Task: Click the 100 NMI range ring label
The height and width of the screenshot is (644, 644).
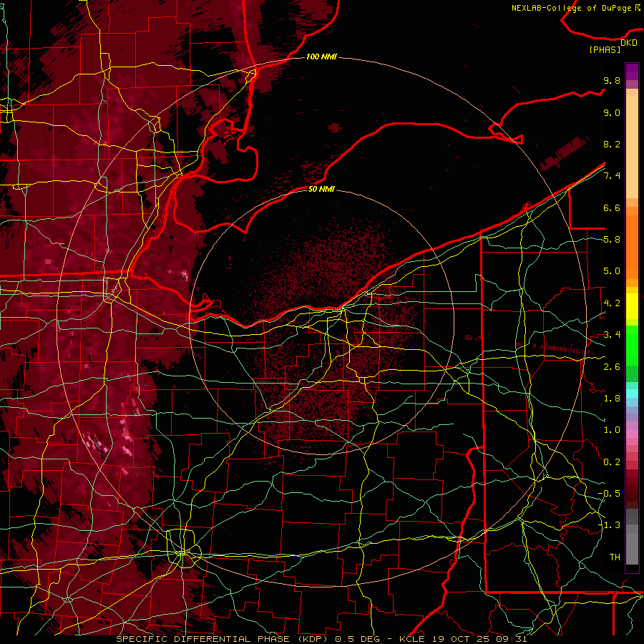Action: [321, 57]
